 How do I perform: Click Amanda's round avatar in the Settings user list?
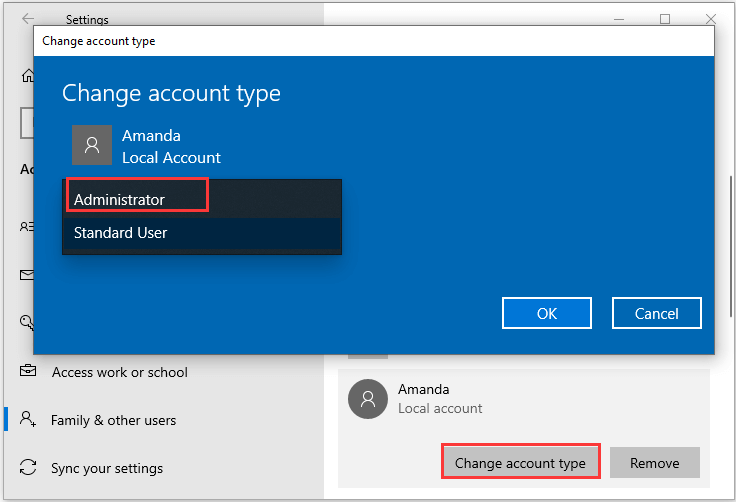(x=368, y=399)
